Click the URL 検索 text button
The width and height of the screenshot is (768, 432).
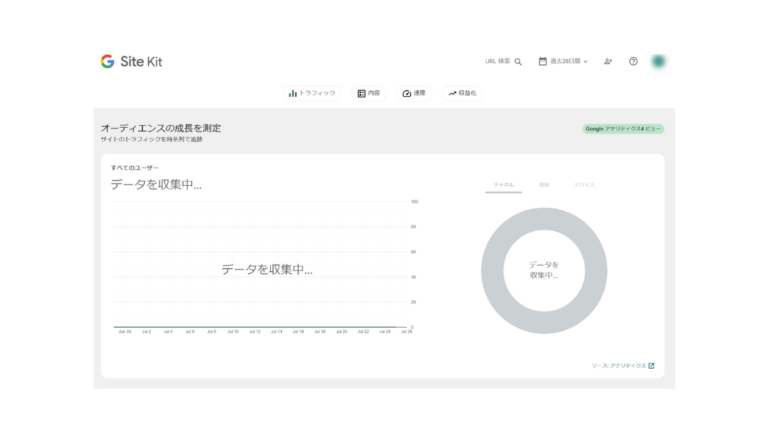(498, 62)
